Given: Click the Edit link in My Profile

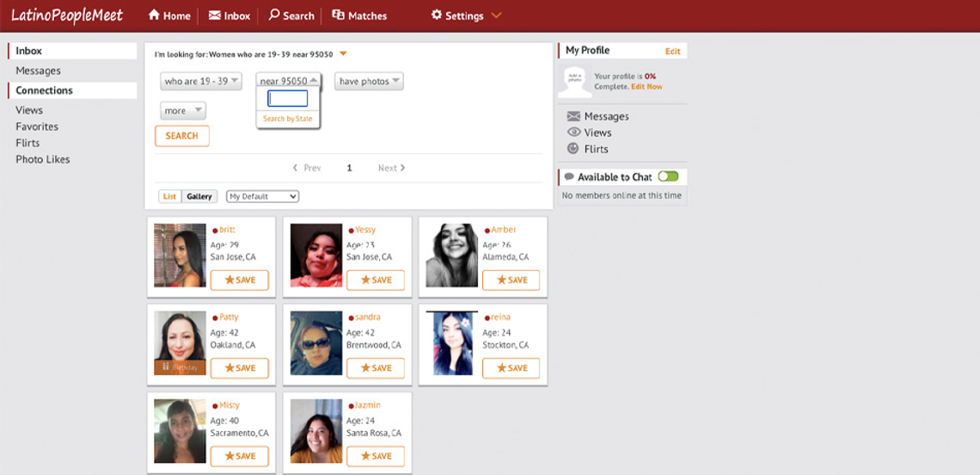Looking at the screenshot, I should (x=672, y=52).
